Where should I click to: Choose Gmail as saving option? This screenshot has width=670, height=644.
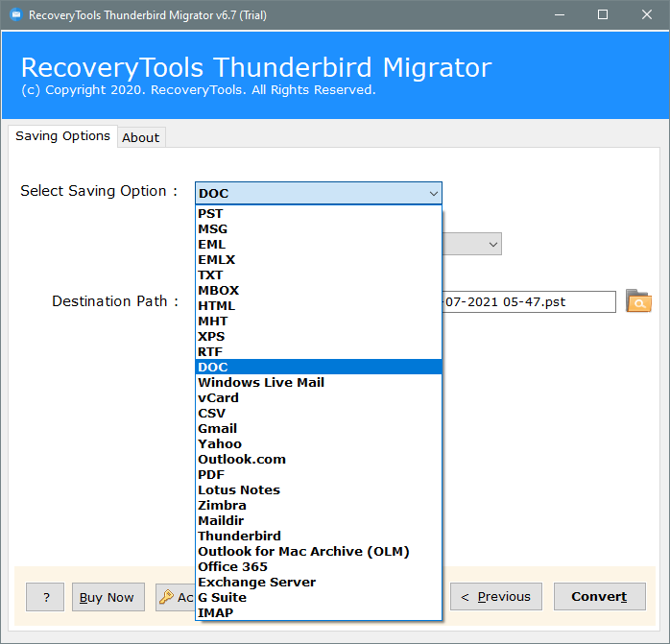coord(319,429)
